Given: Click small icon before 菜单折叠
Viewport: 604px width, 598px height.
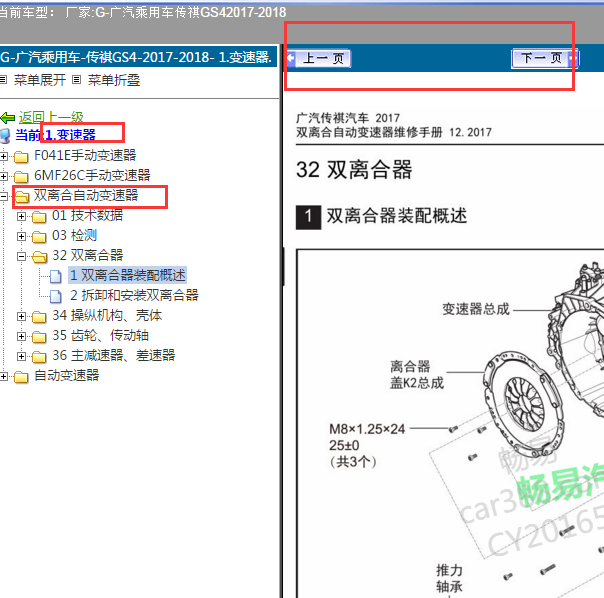Looking at the screenshot, I should pos(77,80).
